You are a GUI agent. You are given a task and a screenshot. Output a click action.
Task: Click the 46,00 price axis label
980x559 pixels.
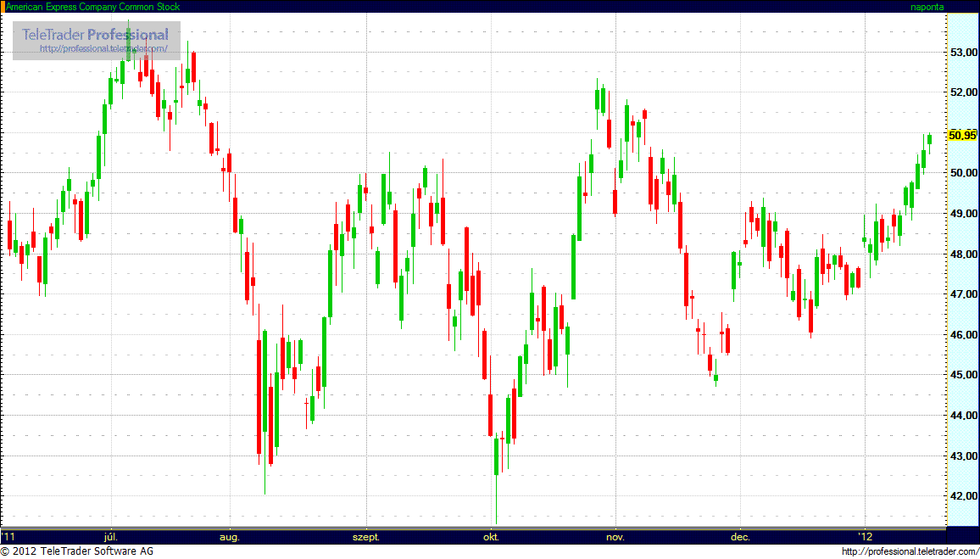(963, 335)
